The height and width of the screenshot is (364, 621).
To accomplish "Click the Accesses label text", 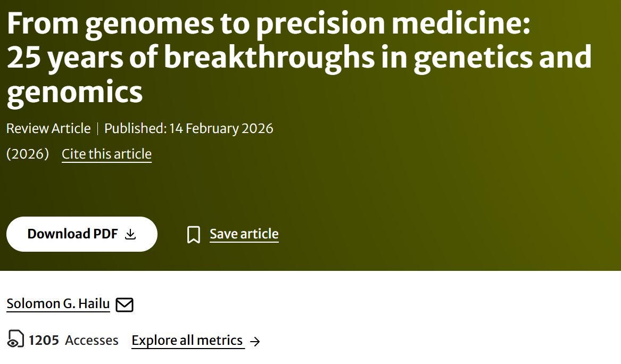I will point(92,340).
